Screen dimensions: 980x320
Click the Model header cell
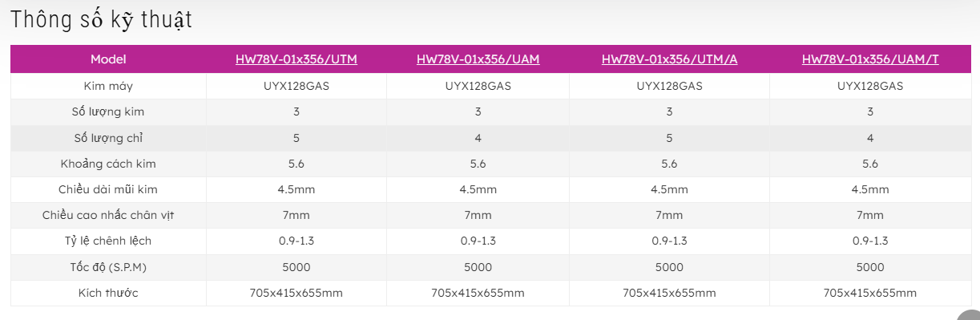click(x=108, y=59)
